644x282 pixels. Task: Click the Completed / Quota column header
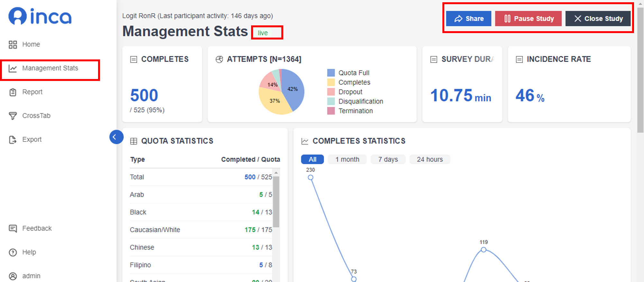pyautogui.click(x=250, y=160)
